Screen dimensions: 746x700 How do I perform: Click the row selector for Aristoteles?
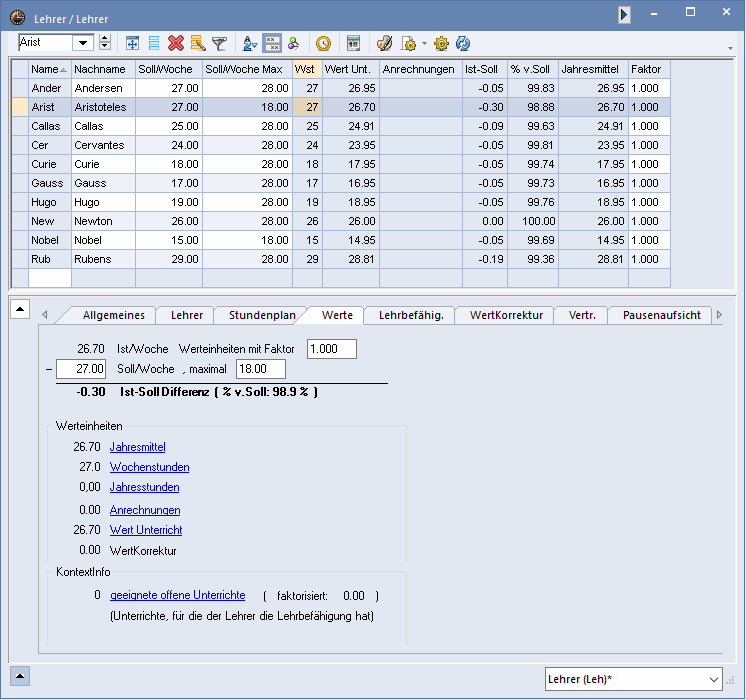point(20,107)
